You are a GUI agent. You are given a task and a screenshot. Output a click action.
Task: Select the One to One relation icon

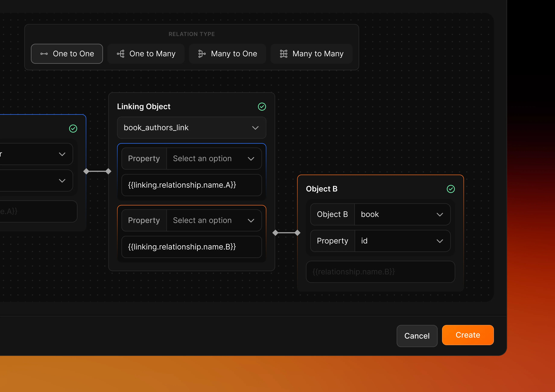click(x=44, y=54)
